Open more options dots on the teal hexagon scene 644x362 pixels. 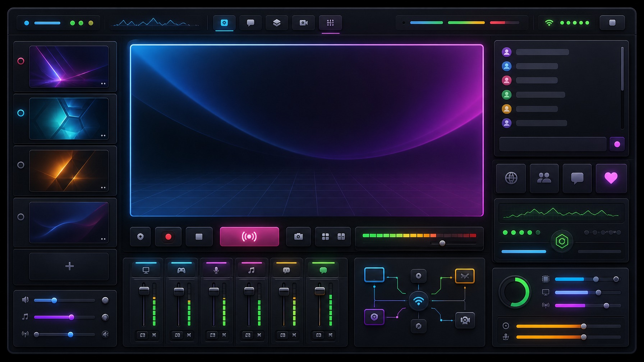click(x=103, y=136)
